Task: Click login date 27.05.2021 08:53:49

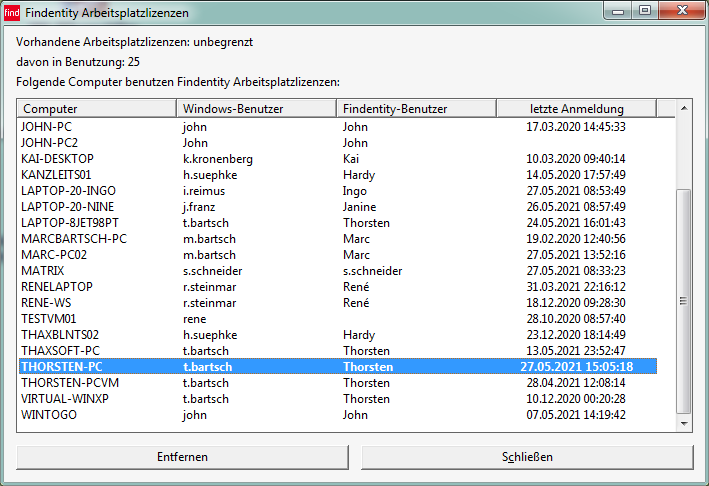Action: click(576, 191)
